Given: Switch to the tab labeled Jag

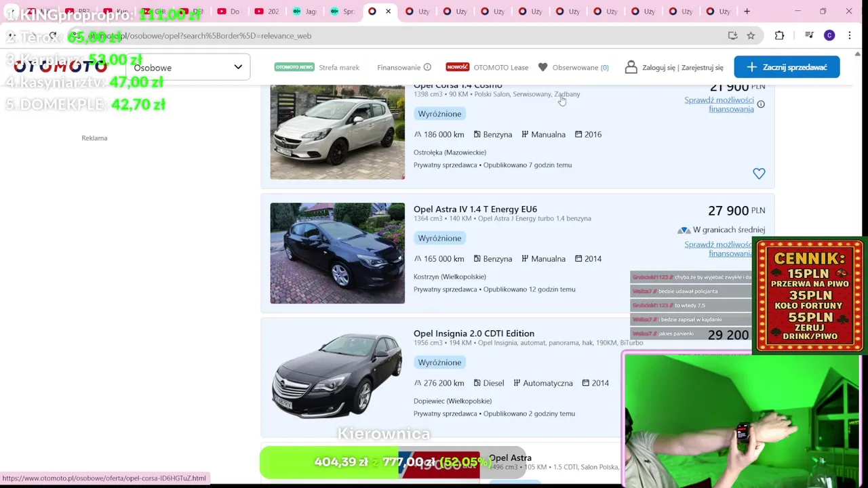Looking at the screenshot, I should (x=304, y=12).
